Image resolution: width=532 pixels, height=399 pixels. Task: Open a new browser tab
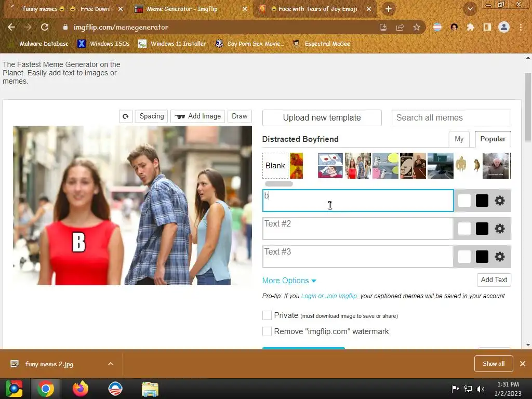pyautogui.click(x=389, y=9)
